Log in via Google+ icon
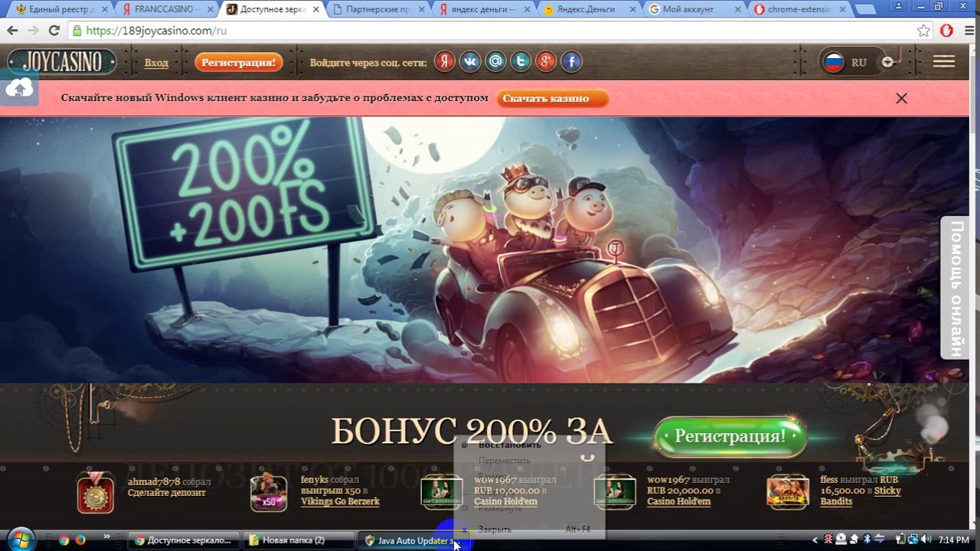980x551 pixels. coord(546,62)
